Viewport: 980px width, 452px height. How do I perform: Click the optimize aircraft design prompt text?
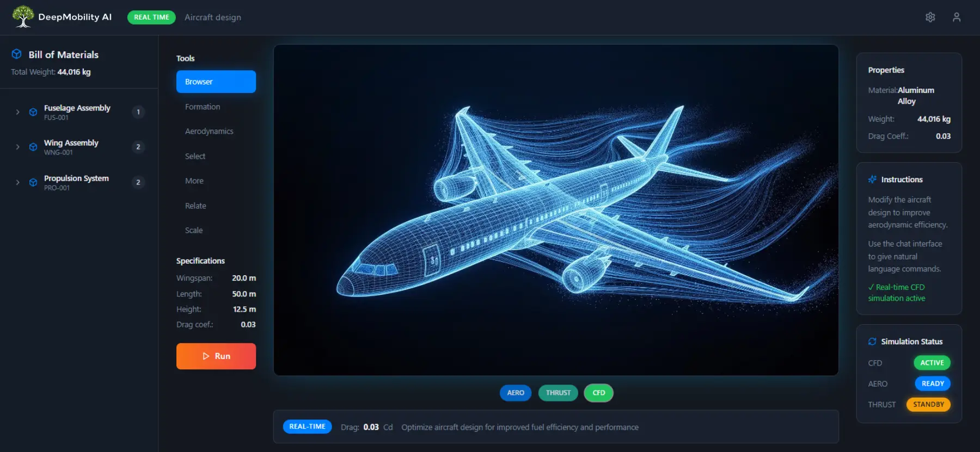(x=520, y=428)
